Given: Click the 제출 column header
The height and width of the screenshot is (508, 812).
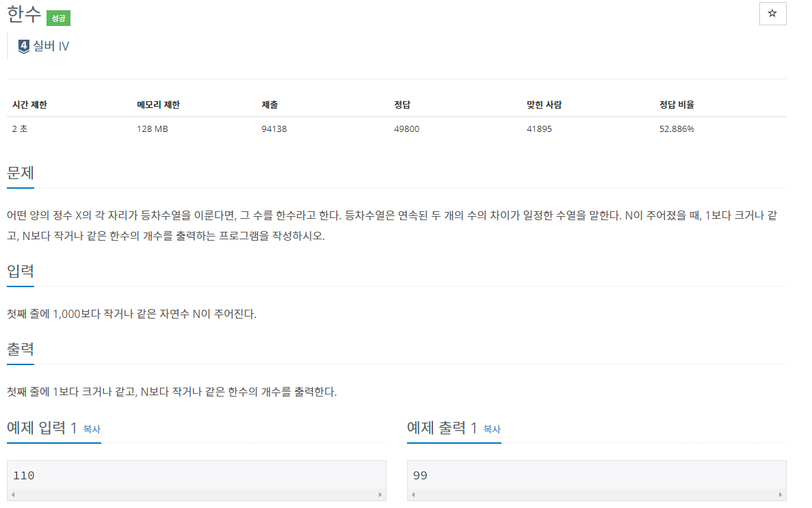Looking at the screenshot, I should pos(270,105).
